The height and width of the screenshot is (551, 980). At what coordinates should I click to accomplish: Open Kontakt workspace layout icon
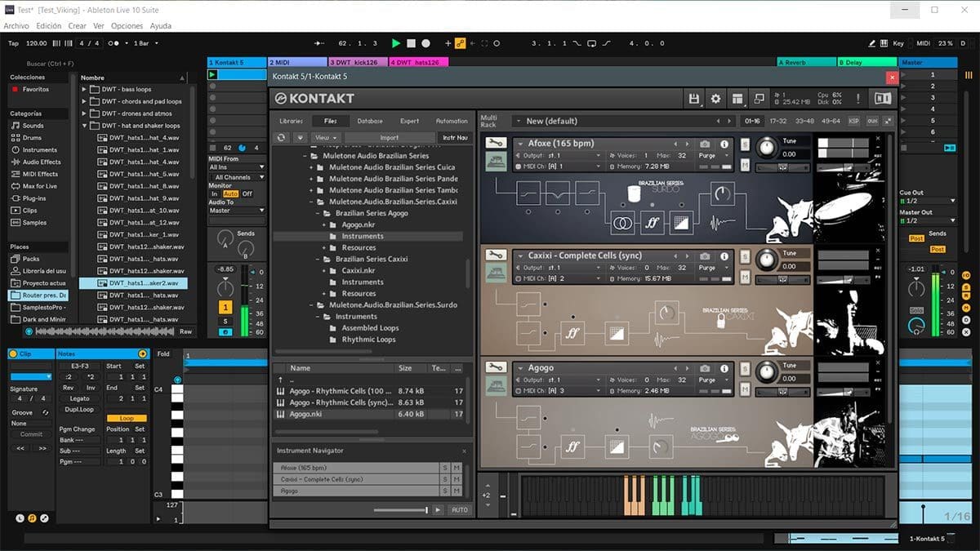tap(737, 99)
